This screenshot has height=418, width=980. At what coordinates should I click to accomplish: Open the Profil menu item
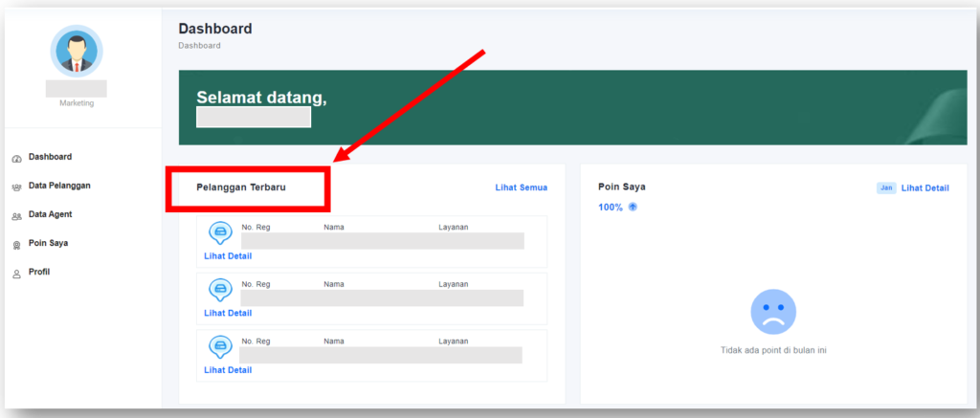tap(38, 272)
